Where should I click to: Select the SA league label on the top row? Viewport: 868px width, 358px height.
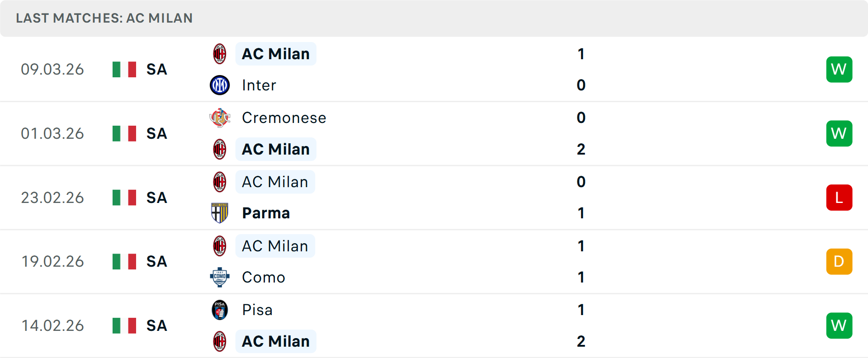point(156,69)
